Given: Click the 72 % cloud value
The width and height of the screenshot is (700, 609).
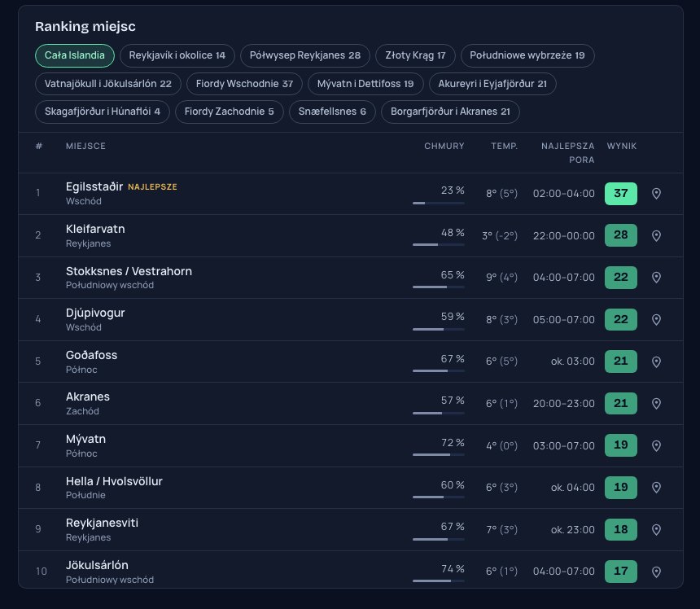Looking at the screenshot, I should tap(453, 442).
